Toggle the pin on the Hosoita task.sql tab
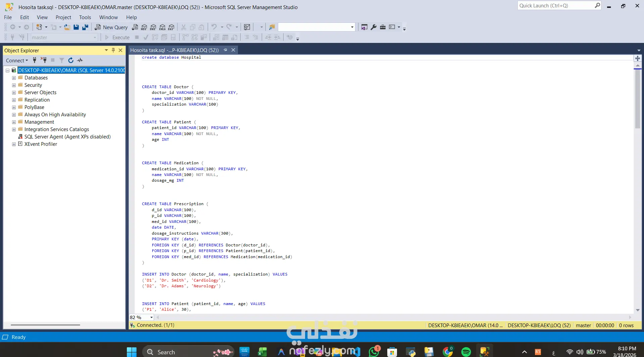644x357 pixels. point(225,50)
